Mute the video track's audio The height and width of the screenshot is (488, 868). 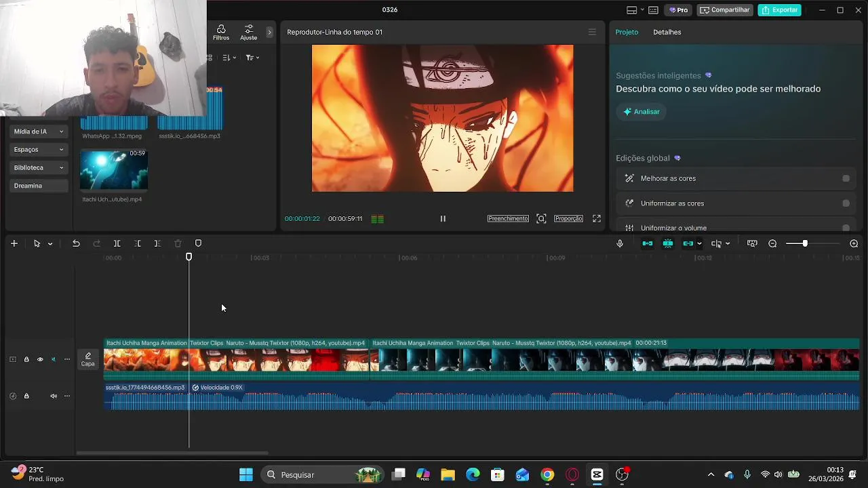pyautogui.click(x=54, y=359)
